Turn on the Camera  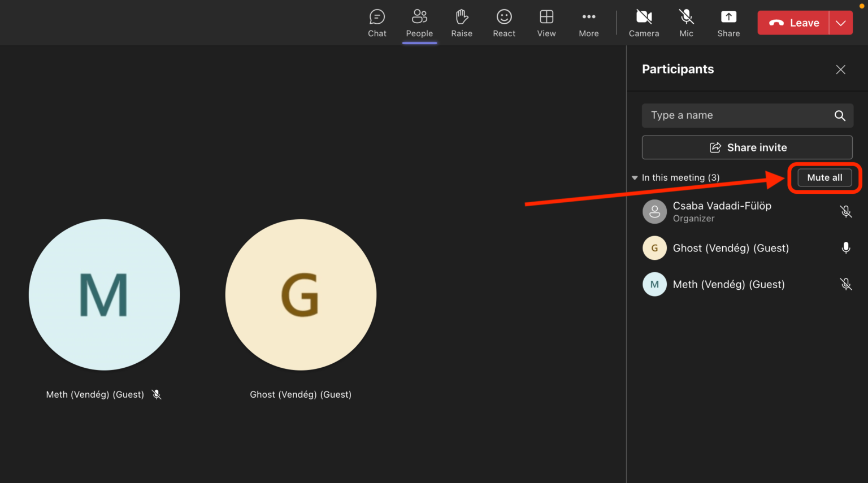pyautogui.click(x=644, y=23)
